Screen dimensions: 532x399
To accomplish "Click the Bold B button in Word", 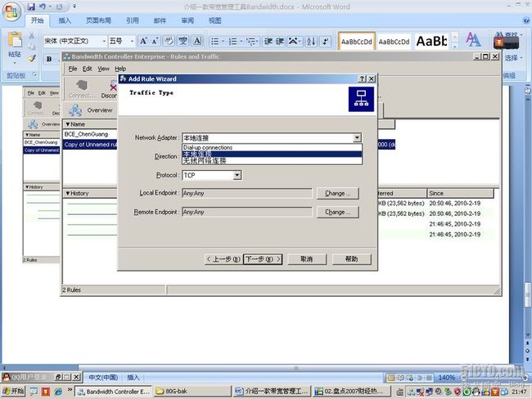I will pyautogui.click(x=49, y=59).
